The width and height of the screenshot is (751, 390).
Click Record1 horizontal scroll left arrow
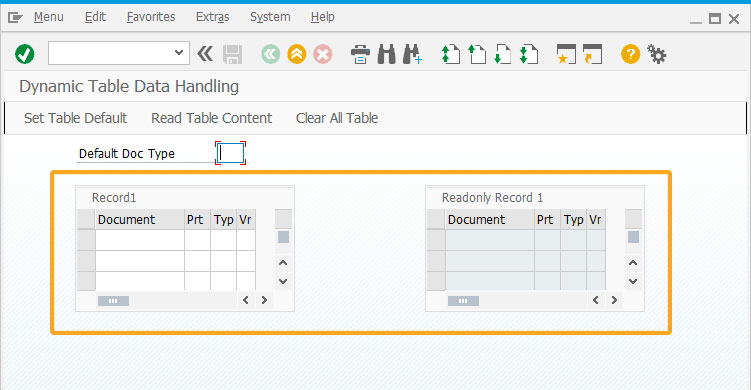click(246, 300)
